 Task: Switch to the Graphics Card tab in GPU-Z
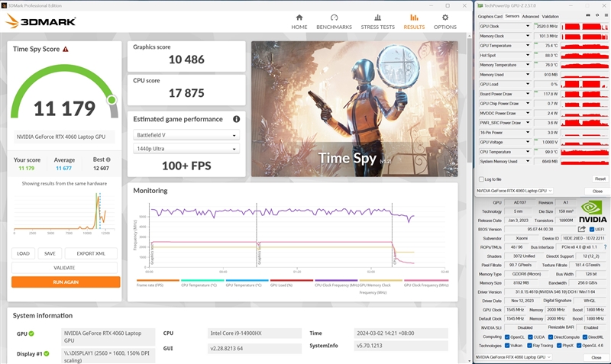click(490, 15)
